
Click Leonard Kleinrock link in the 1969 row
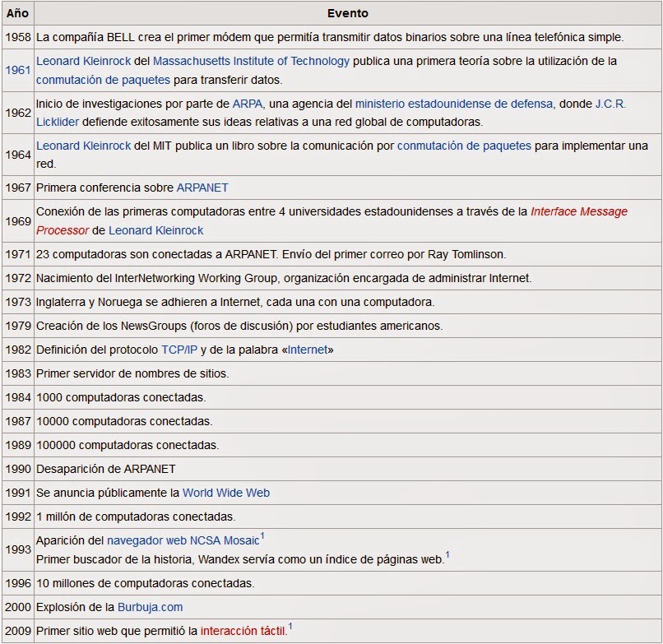click(x=156, y=230)
